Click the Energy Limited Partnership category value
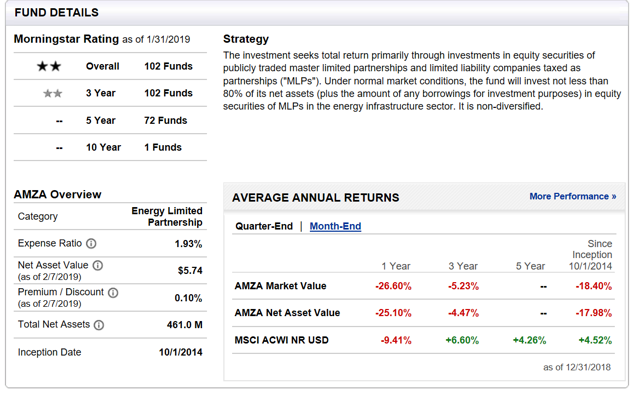This screenshot has height=395, width=640. click(x=167, y=216)
